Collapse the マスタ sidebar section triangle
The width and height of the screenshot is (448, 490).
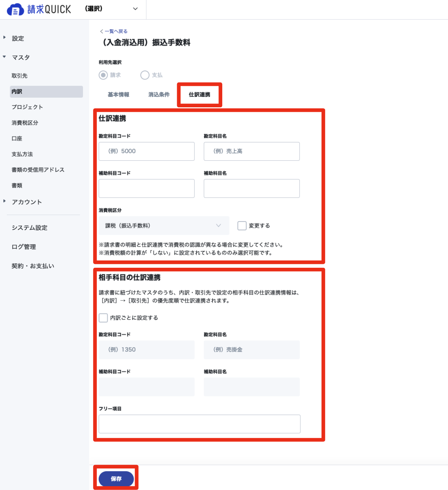(5, 57)
